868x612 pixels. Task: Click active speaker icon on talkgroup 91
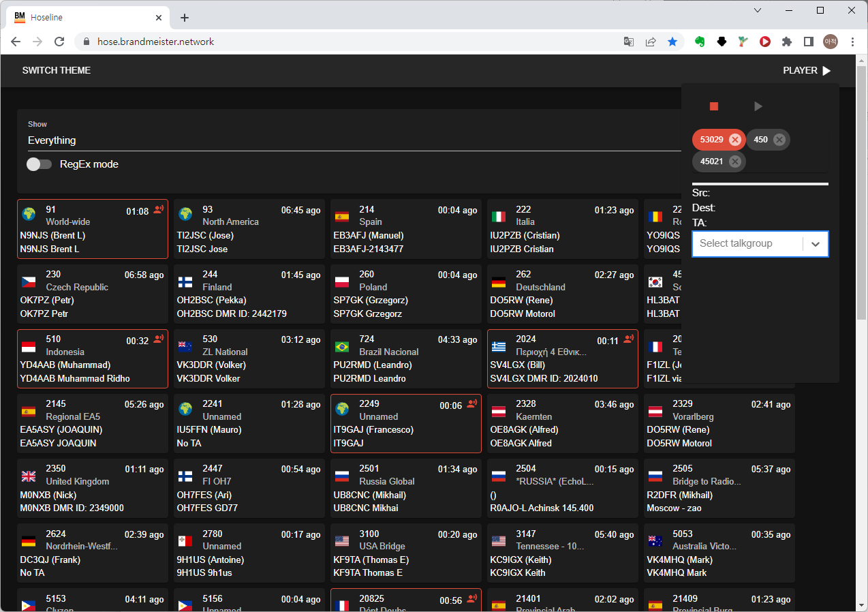click(x=159, y=210)
